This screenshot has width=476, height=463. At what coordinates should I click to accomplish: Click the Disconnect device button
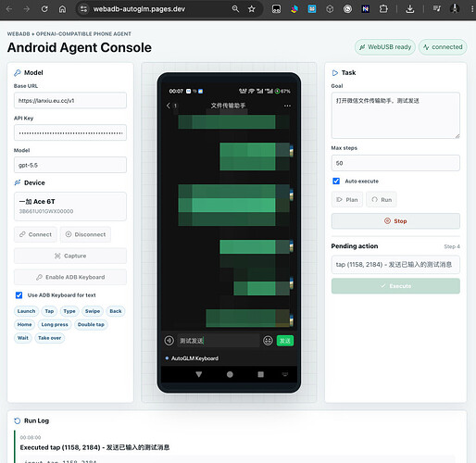(x=85, y=234)
